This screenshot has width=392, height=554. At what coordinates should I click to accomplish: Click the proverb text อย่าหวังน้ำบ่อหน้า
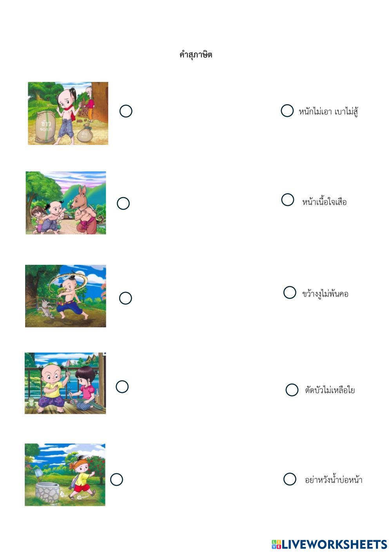334,480
